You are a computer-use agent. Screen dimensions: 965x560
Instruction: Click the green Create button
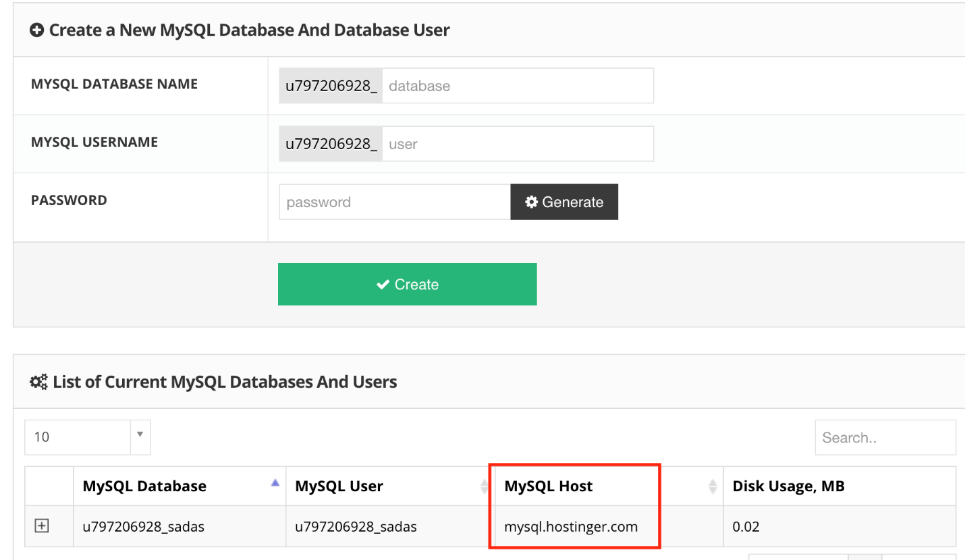point(408,284)
